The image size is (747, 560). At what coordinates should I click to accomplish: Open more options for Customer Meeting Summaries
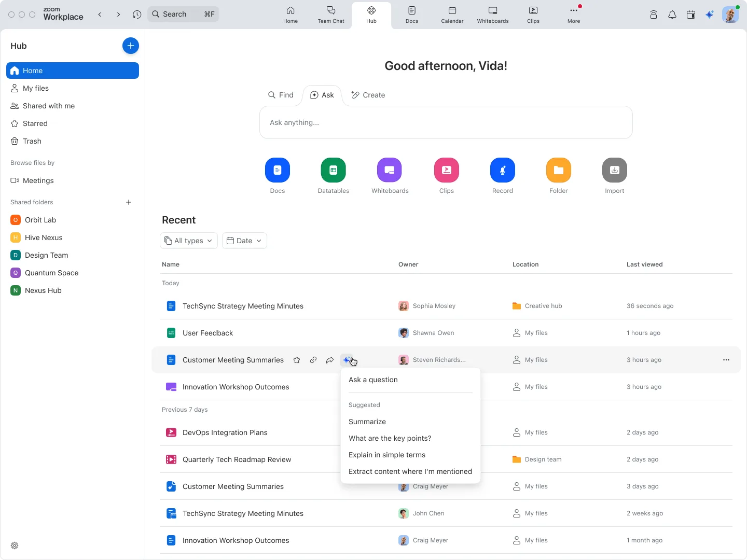(726, 360)
